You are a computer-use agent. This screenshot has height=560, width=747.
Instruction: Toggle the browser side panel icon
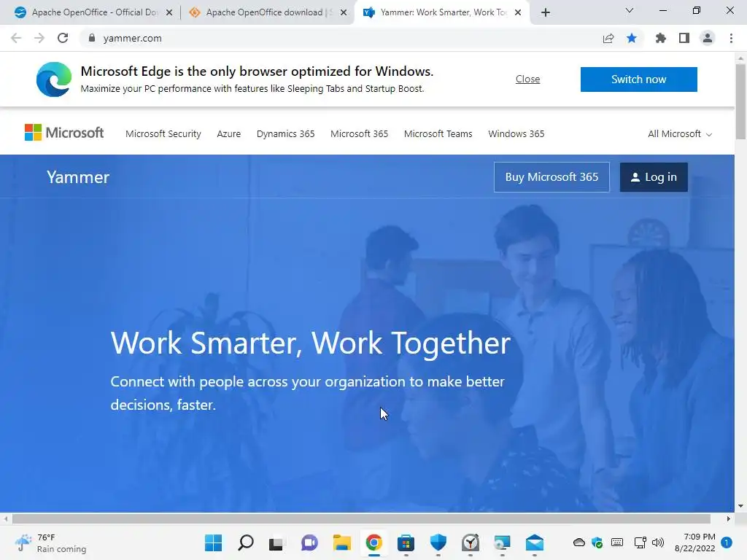click(684, 38)
